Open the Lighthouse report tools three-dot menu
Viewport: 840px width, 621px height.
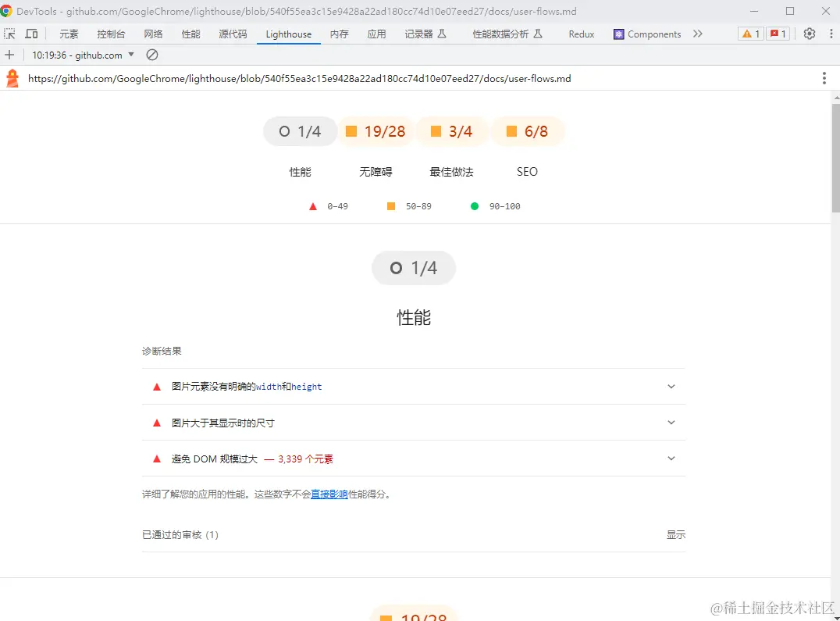[x=824, y=79]
